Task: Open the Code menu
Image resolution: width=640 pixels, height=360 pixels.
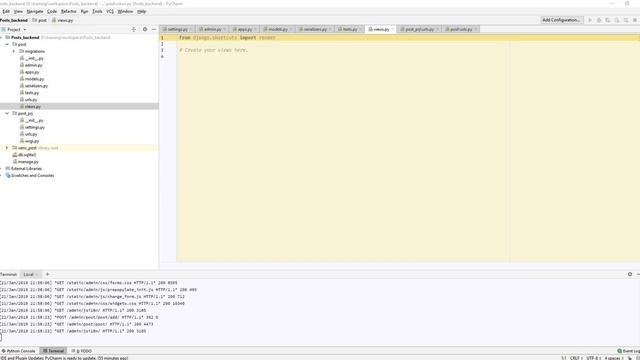Action: 52,11
